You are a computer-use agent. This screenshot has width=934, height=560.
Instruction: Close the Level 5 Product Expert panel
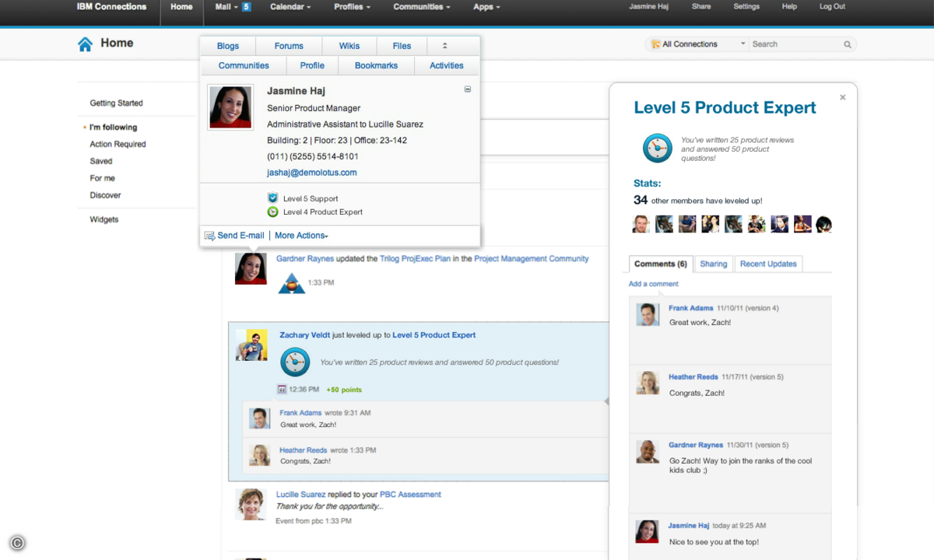[842, 98]
